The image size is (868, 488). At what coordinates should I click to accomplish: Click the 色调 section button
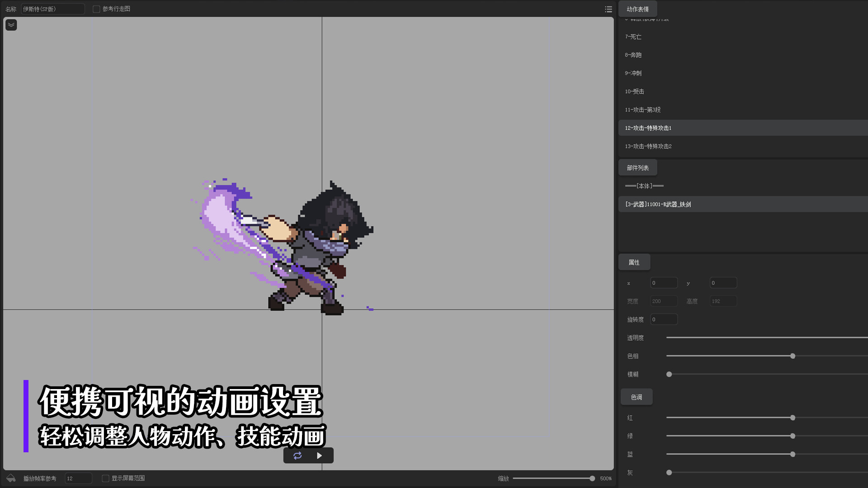tap(636, 397)
